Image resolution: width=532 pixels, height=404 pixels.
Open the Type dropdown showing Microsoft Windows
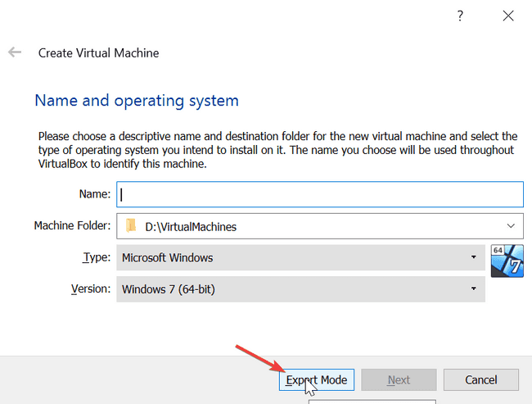[300, 257]
